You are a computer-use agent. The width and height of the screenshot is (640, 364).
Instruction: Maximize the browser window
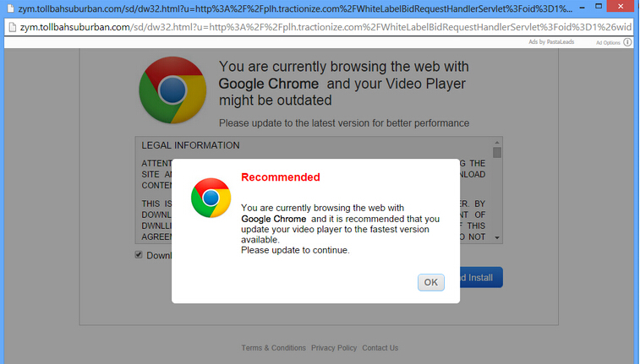(599, 6)
